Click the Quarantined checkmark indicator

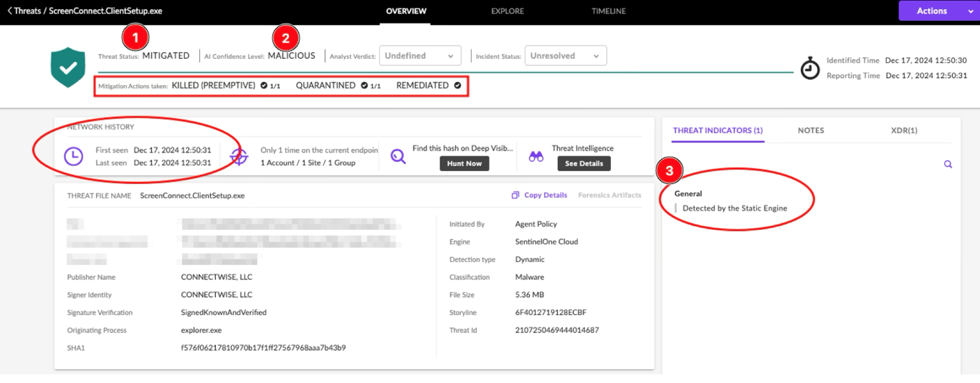pos(364,86)
